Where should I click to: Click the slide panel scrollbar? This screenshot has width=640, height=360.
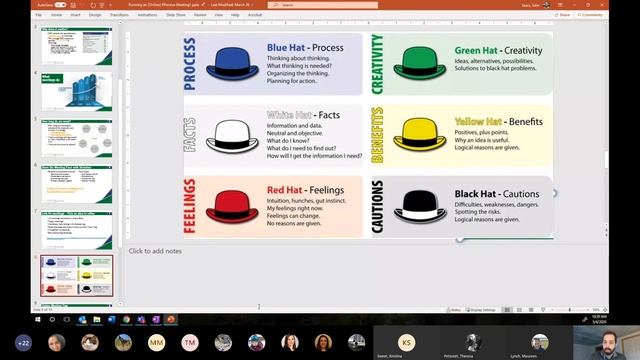(x=120, y=163)
